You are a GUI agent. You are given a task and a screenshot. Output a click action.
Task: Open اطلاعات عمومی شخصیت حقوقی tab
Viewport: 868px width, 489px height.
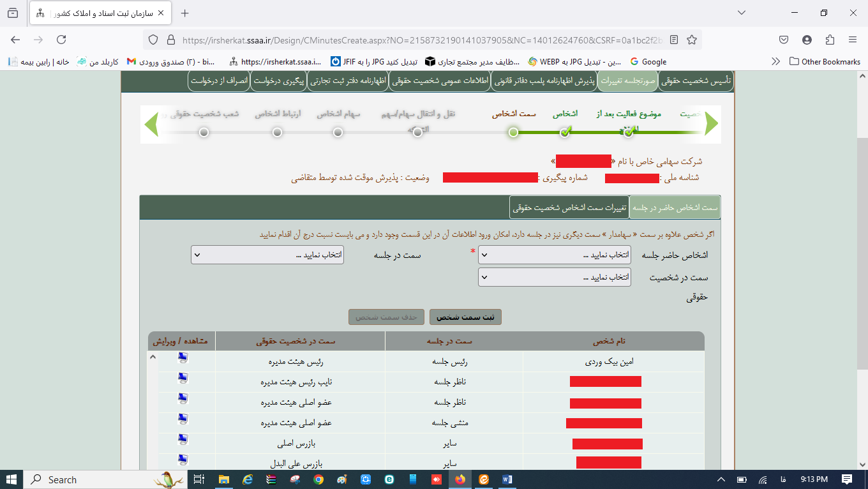(x=440, y=81)
